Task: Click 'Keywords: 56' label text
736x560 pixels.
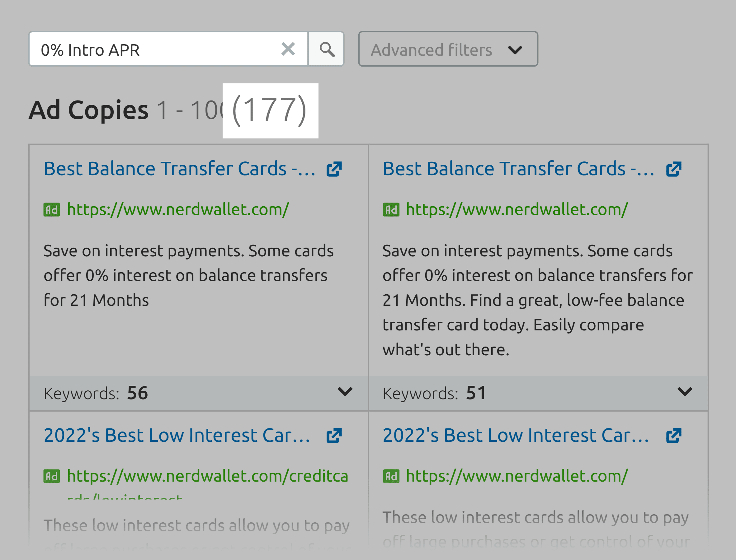Action: coord(96,393)
